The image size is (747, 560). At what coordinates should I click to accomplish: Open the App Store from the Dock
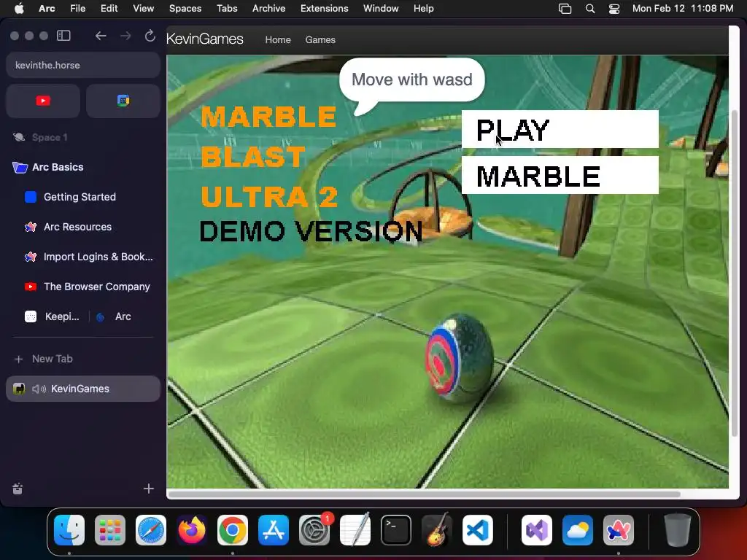[x=274, y=530]
